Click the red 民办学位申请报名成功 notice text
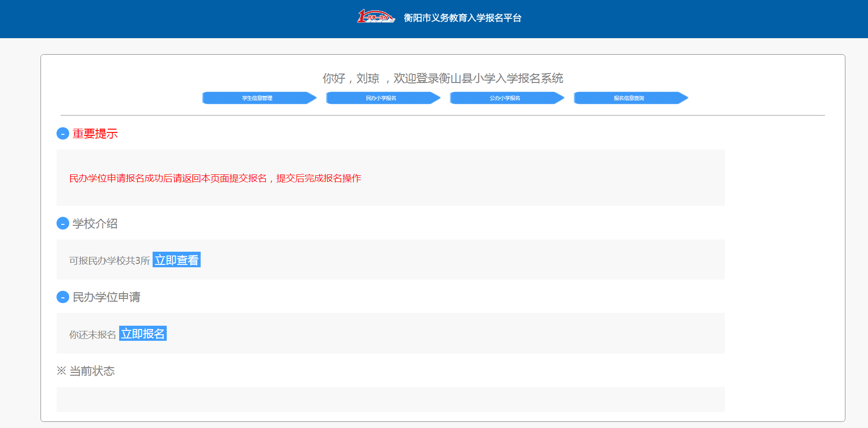This screenshot has width=868, height=428. click(215, 178)
